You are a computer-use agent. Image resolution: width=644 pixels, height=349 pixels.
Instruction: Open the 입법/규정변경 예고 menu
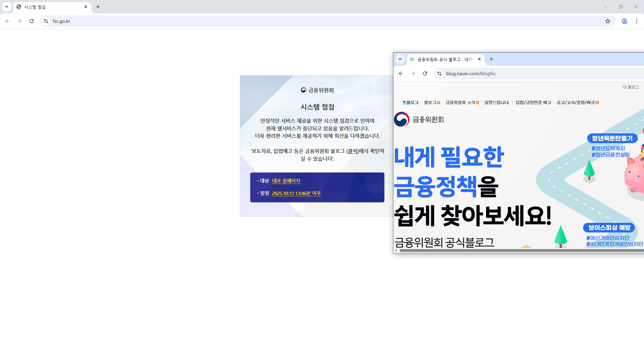pyautogui.click(x=533, y=102)
